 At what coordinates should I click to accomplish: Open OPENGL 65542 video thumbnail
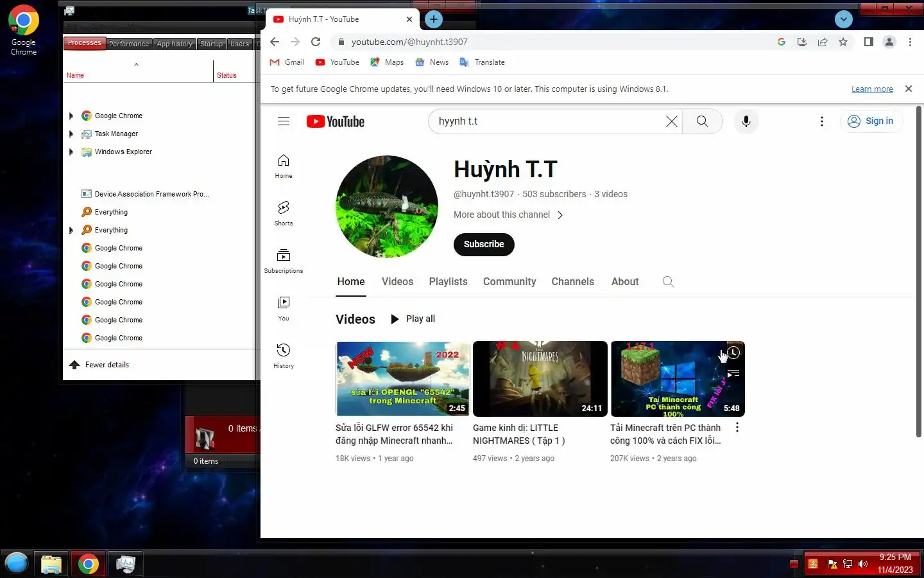pyautogui.click(x=402, y=379)
